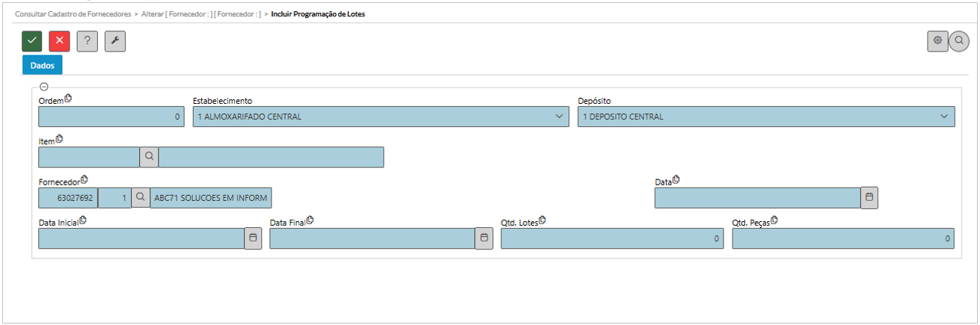Open the Data Final calendar picker
The image size is (980, 325).
pyautogui.click(x=484, y=238)
